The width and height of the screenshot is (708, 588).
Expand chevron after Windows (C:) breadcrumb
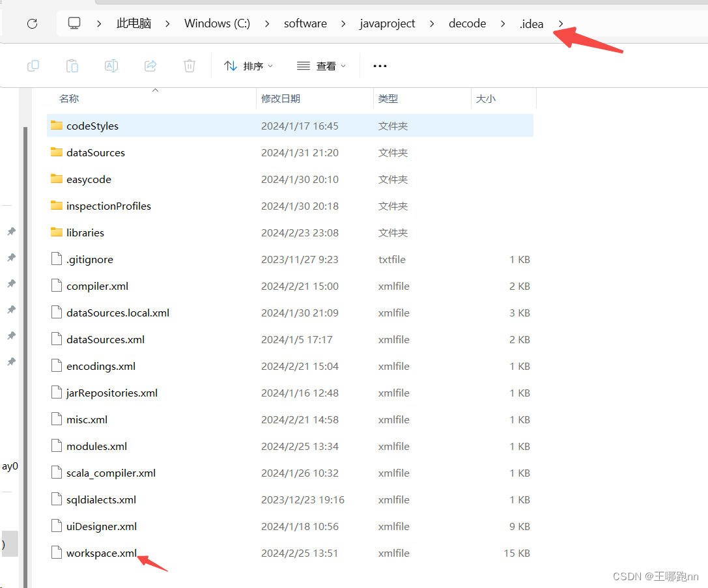[267, 23]
